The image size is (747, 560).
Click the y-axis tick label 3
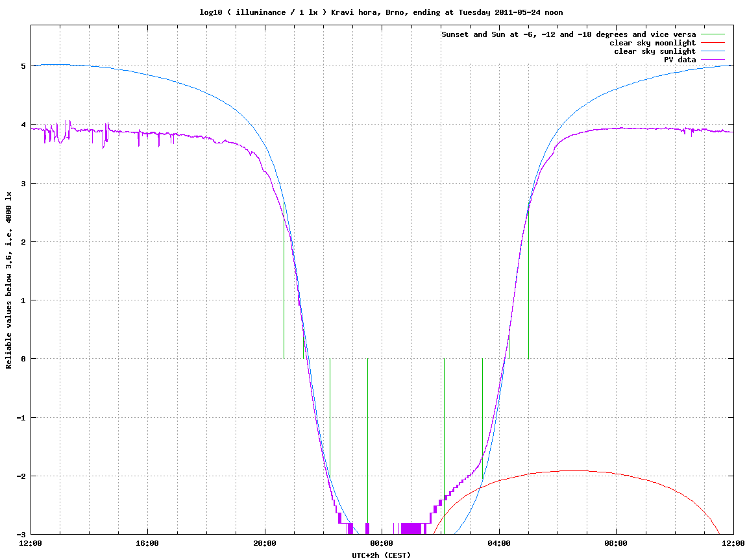pos(23,184)
